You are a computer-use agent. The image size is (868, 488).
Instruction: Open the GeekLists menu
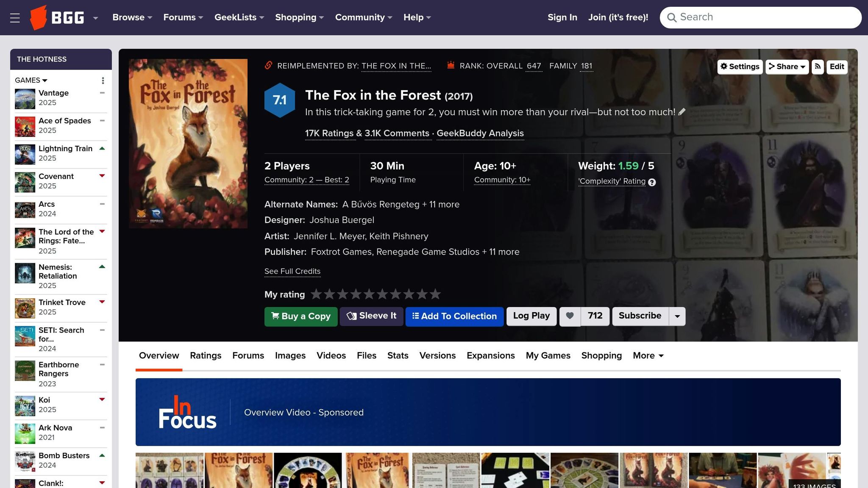[239, 17]
